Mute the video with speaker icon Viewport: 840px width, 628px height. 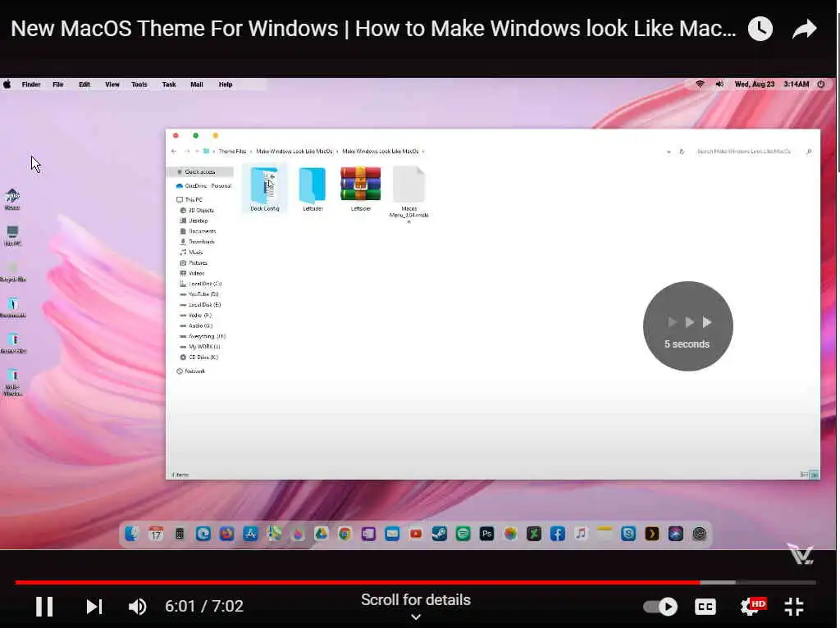[x=138, y=607]
